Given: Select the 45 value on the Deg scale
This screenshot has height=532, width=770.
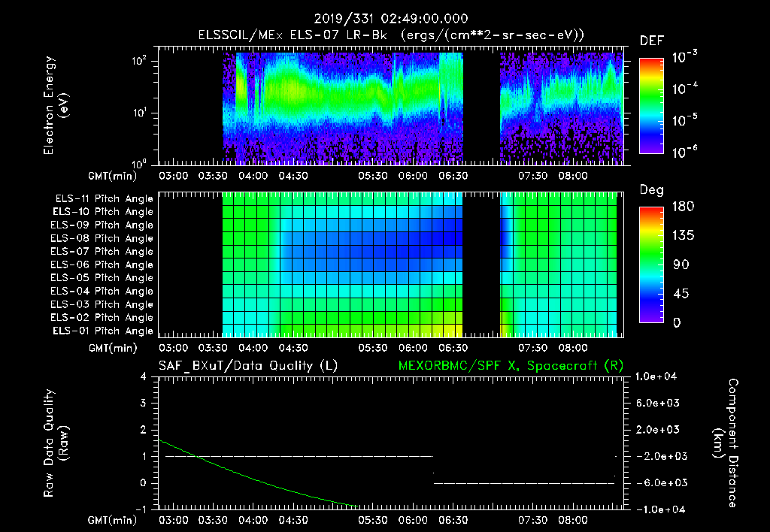Looking at the screenshot, I should pos(681,294).
